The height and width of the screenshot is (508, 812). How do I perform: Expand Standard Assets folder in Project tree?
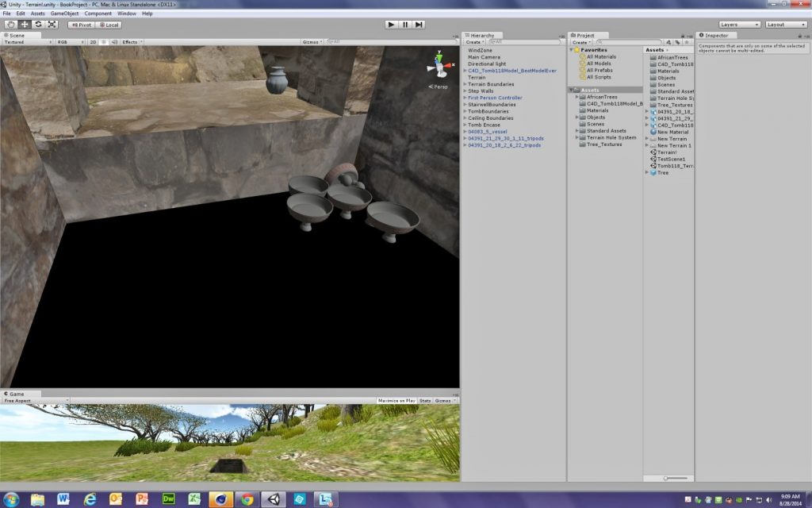(x=577, y=131)
